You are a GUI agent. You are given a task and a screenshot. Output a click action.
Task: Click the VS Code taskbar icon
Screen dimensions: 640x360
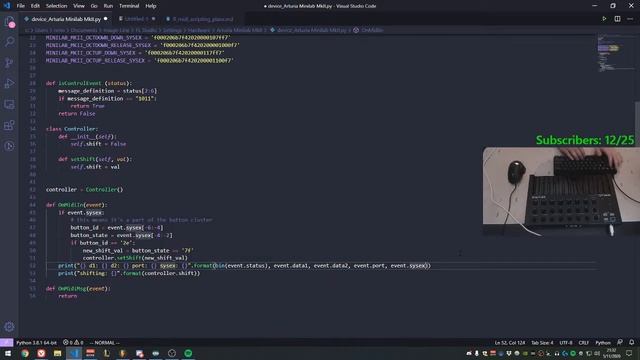coord(74,353)
